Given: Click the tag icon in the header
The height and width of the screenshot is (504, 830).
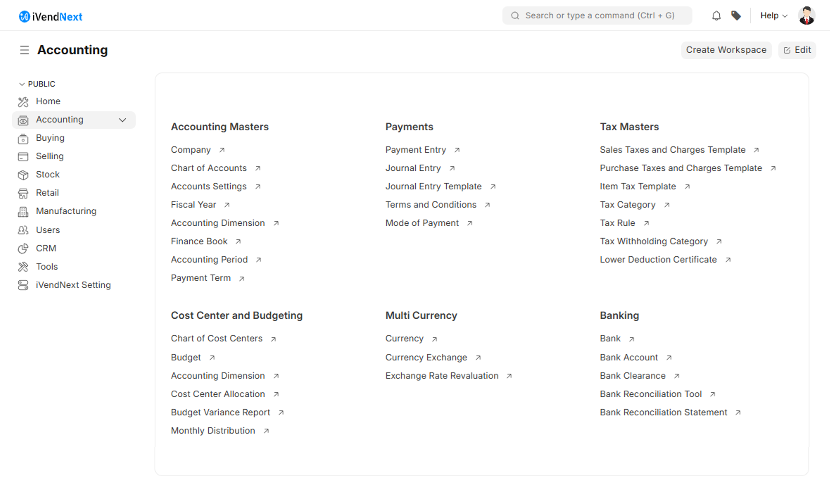Looking at the screenshot, I should [x=736, y=16].
